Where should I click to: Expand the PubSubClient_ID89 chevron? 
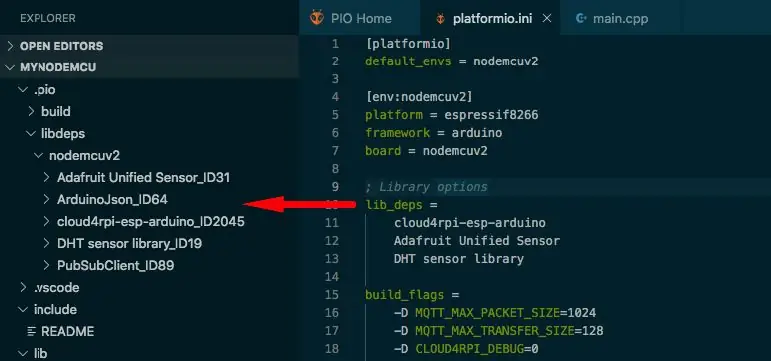click(47, 266)
